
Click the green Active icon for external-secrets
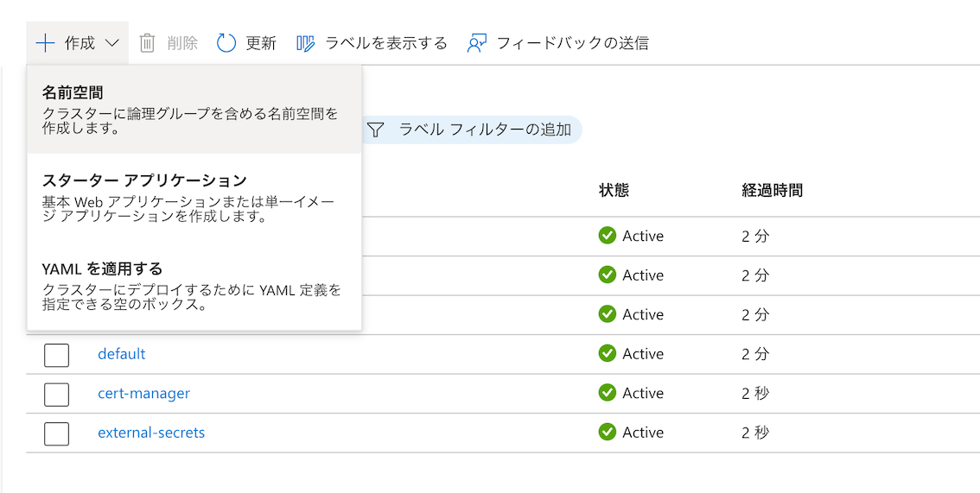point(608,433)
